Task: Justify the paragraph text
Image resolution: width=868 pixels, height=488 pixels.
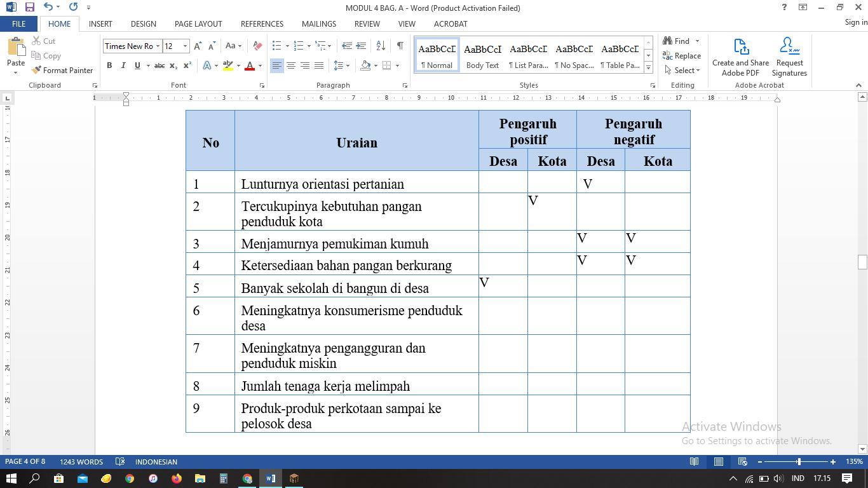Action: coord(319,65)
